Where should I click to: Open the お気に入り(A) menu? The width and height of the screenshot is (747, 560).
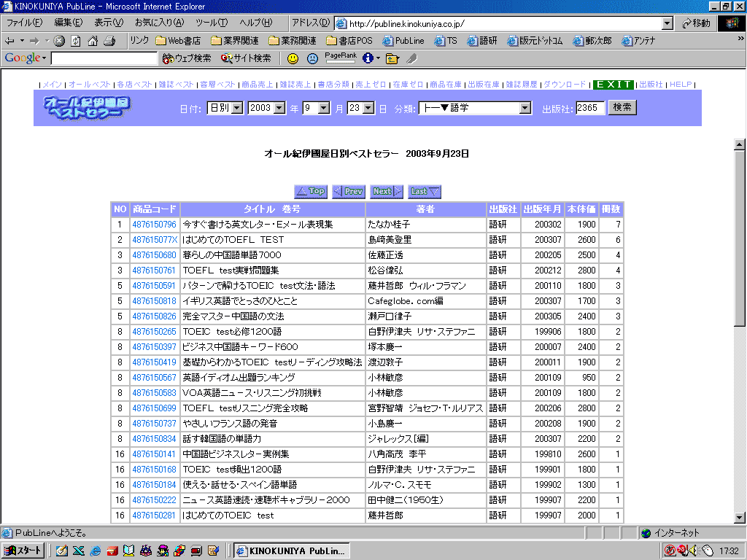pos(159,23)
